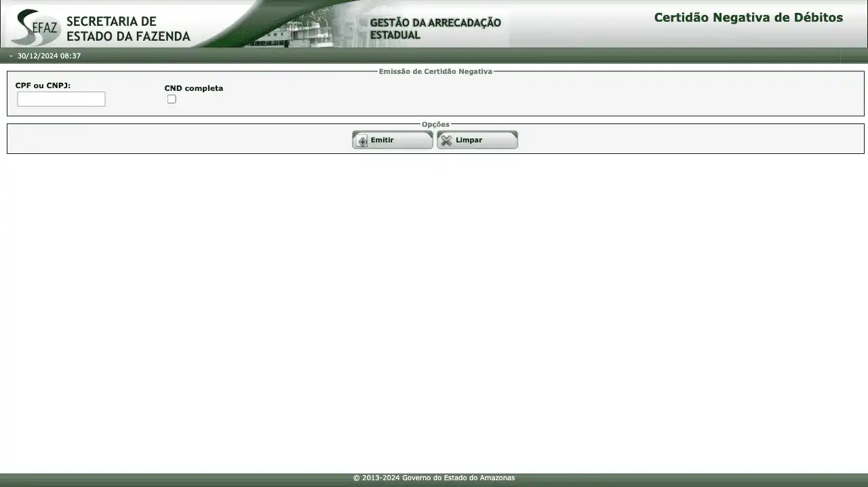Click the Secretaria de Estado da Fazenda title

point(127,29)
